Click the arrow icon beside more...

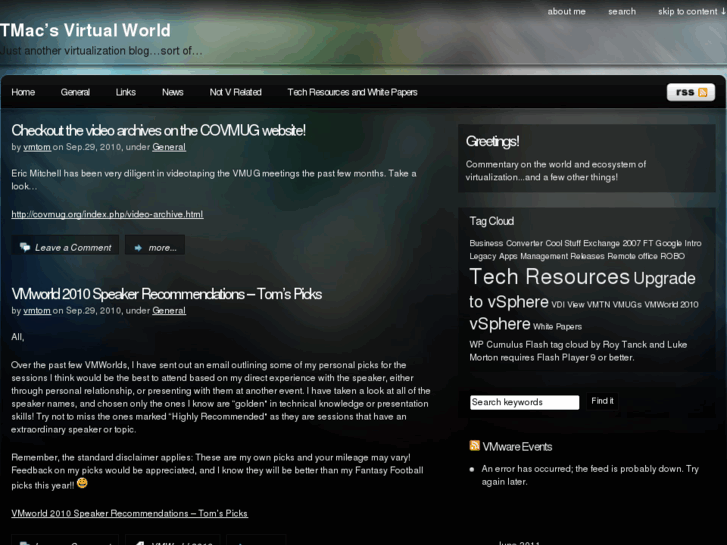(x=138, y=248)
